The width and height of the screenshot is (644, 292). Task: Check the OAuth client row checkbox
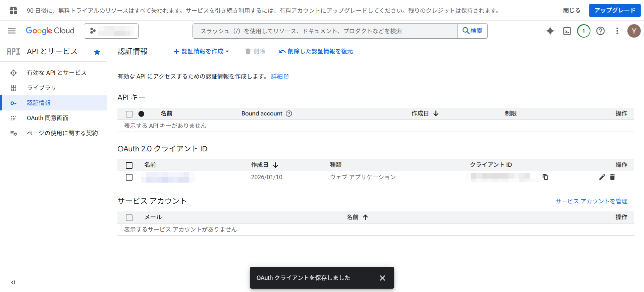[x=129, y=177]
